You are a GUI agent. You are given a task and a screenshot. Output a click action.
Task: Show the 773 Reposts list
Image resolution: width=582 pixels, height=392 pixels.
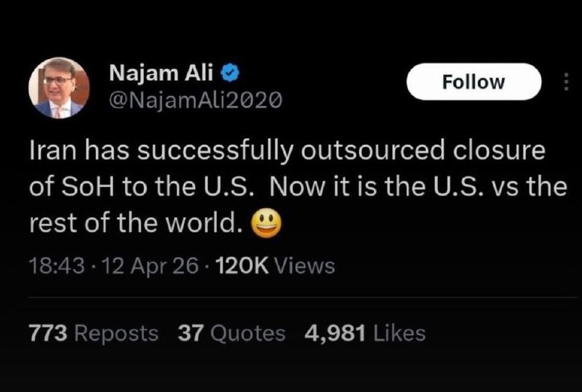click(93, 333)
